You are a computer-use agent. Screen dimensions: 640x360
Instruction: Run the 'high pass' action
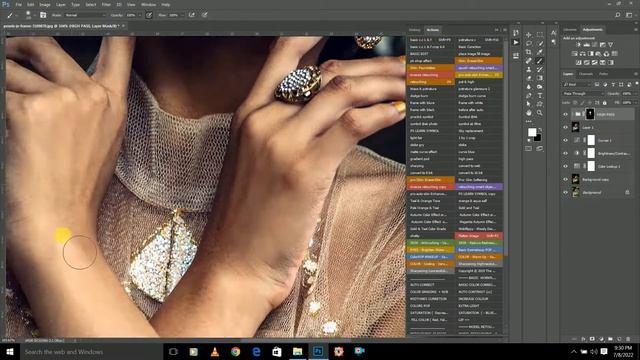tap(479, 159)
